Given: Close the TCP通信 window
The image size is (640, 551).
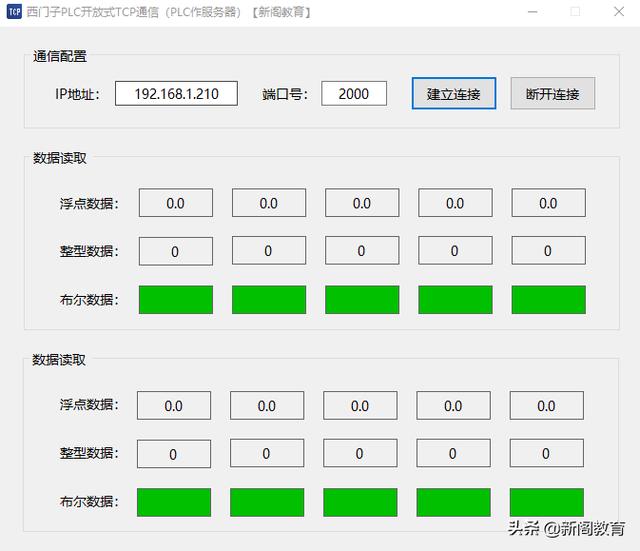Looking at the screenshot, I should [619, 12].
